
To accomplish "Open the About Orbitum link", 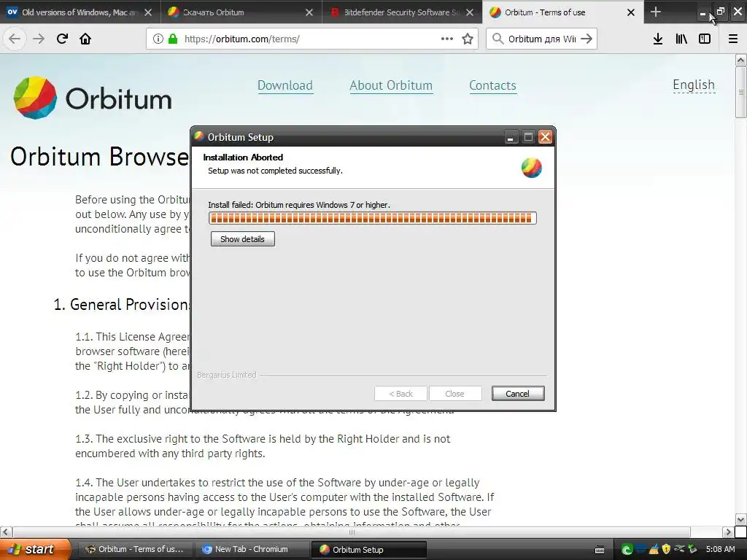I will [391, 85].
